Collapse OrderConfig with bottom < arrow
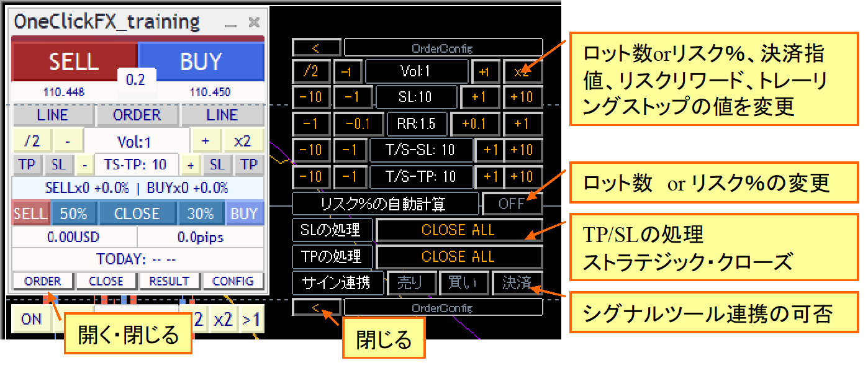The image size is (868, 368). point(316,307)
